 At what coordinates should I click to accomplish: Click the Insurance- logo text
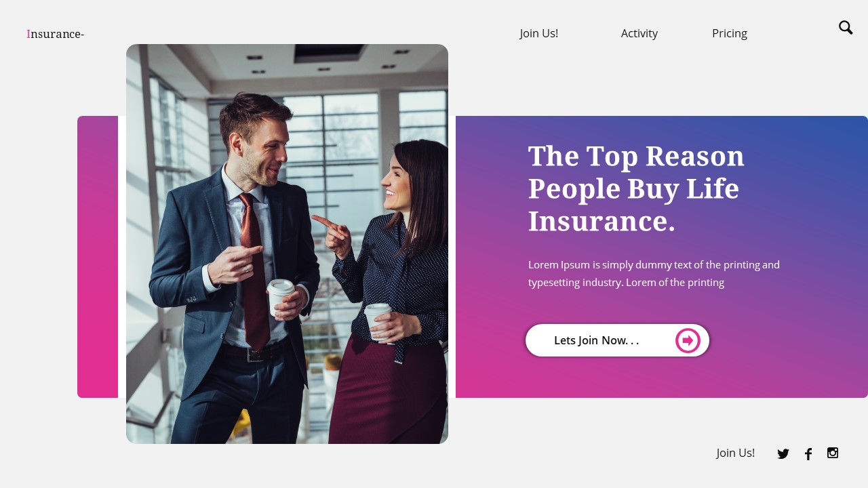(x=56, y=34)
